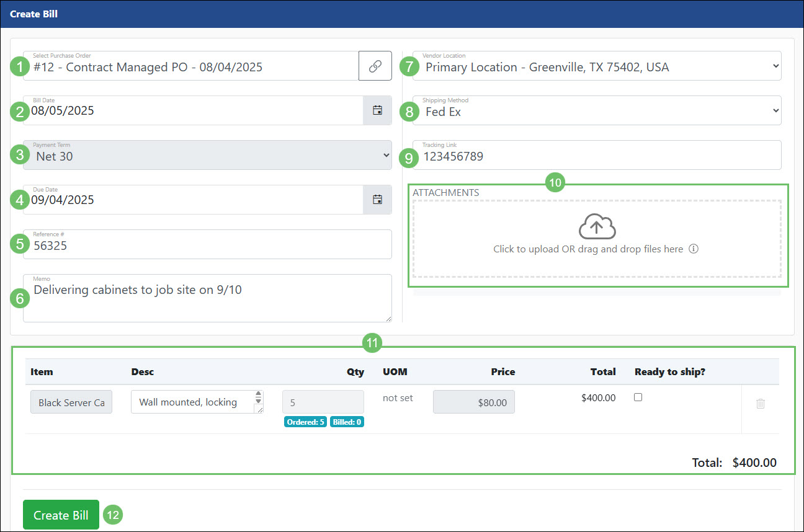The width and height of the screenshot is (804, 532).
Task: Open linked purchase order via chain link icon
Action: pyautogui.click(x=375, y=66)
